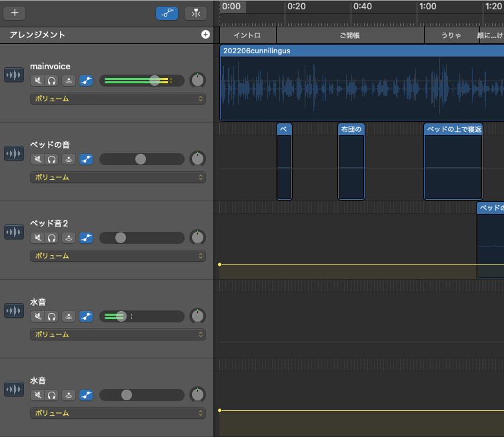Click the ベッドの音 track waveform icon
This screenshot has width=504, height=437.
14,153
